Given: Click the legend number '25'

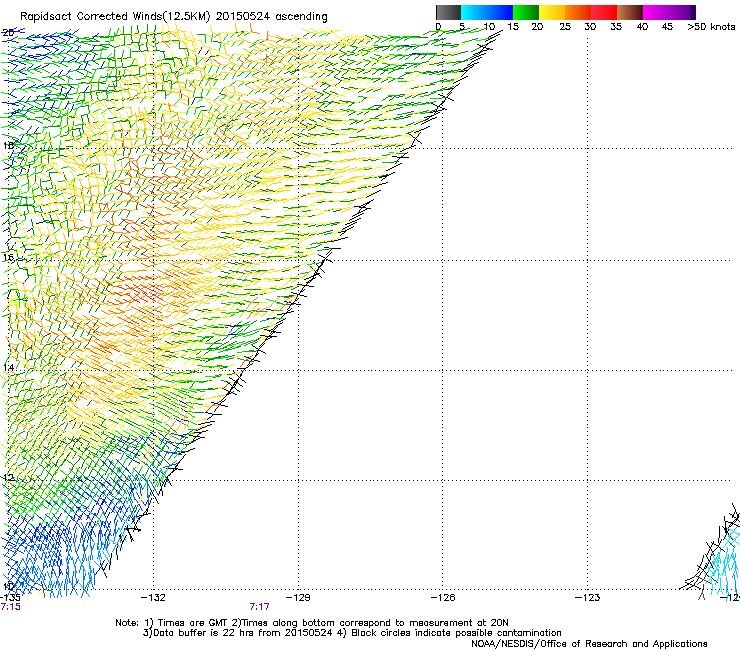Looking at the screenshot, I should tap(565, 27).
